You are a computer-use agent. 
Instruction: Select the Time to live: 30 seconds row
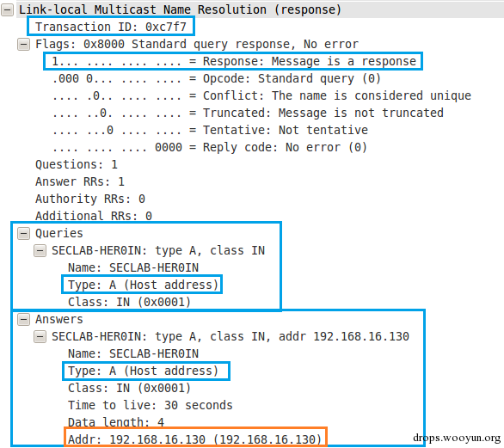(151, 405)
